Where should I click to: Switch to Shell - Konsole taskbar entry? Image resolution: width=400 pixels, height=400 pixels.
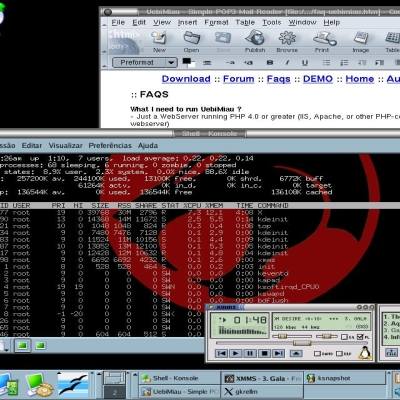(179, 378)
